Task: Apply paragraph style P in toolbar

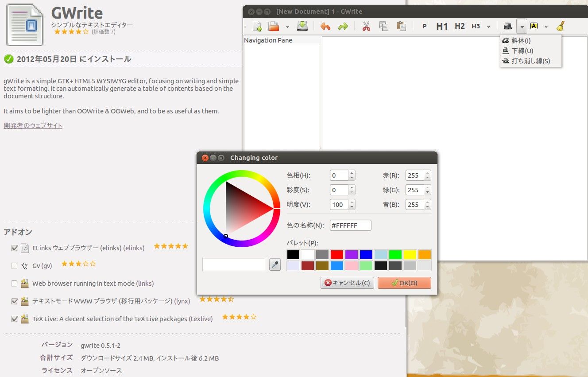Action: pyautogui.click(x=424, y=27)
